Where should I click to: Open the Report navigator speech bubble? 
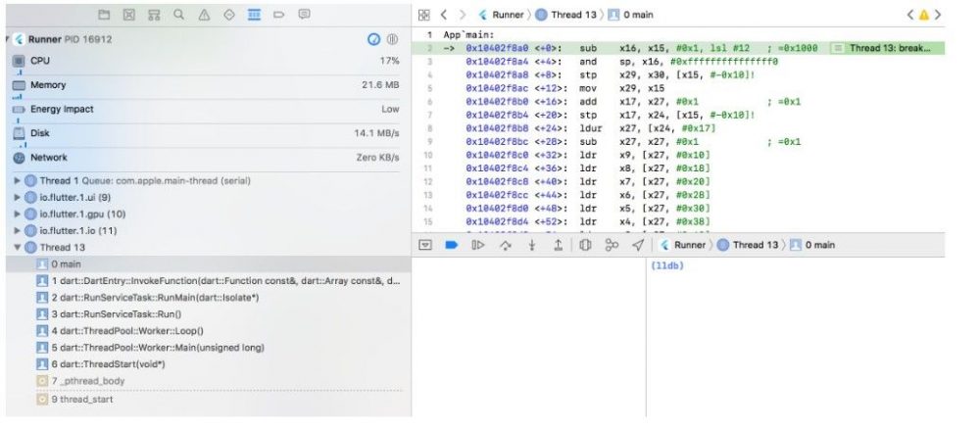click(305, 15)
